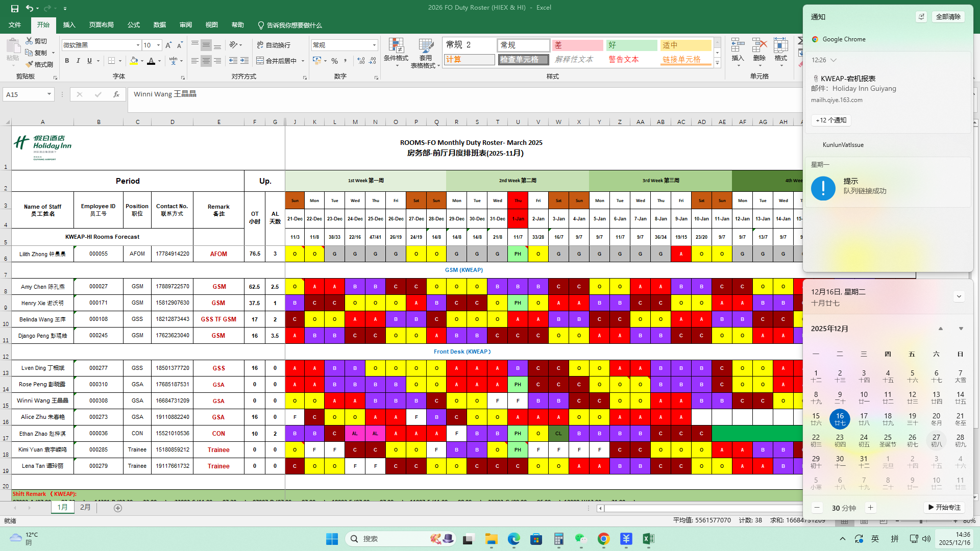Screen dimensions: 980x551
Task: Open the font name dropdown 微软雅黑
Action: pyautogui.click(x=137, y=45)
